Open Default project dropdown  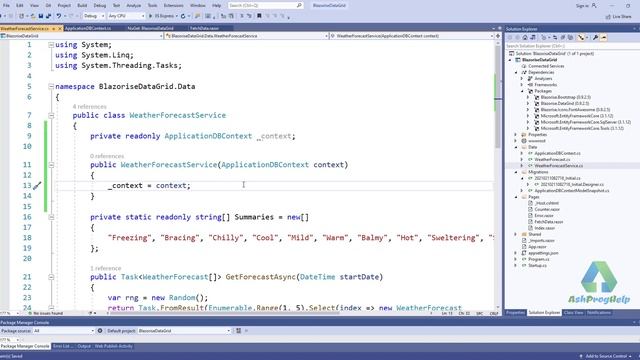[184, 331]
